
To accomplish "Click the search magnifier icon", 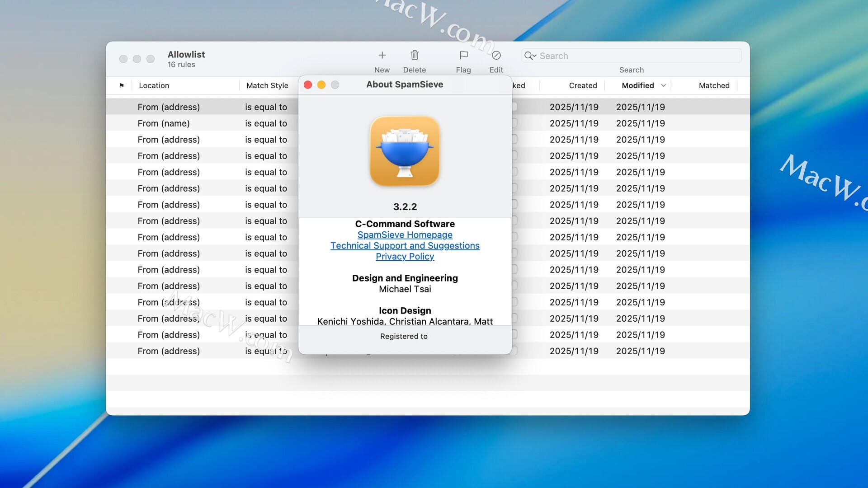I will pos(529,56).
